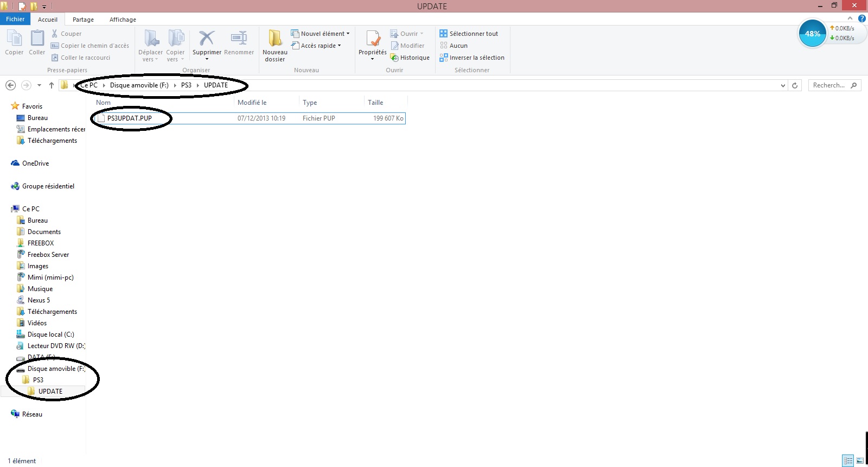Click the Historique icon in Ouvrir group
Screen dimensions: 868x467
pyautogui.click(x=395, y=58)
